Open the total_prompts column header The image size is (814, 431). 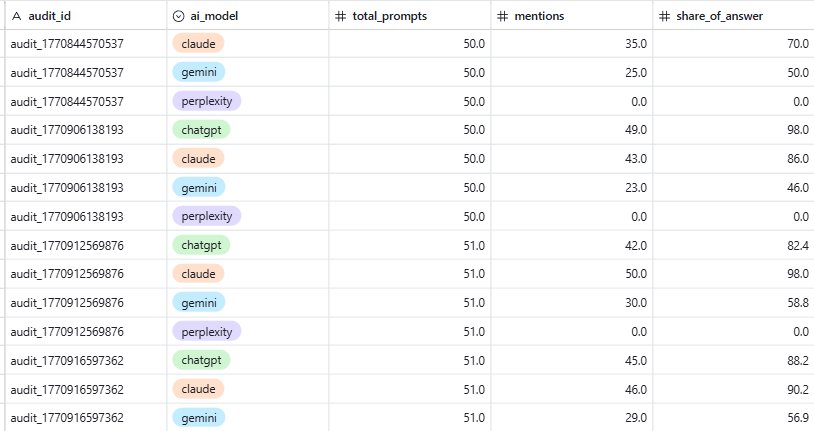(x=410, y=16)
